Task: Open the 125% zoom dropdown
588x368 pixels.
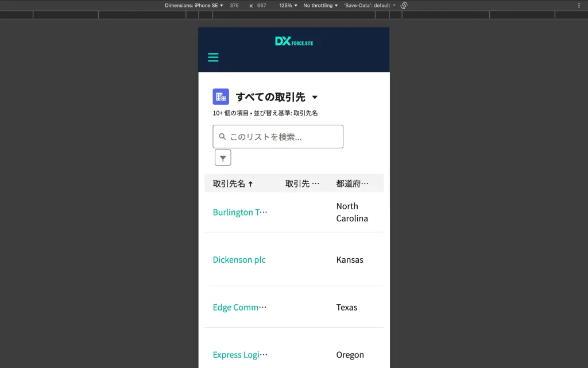Action: pos(288,5)
